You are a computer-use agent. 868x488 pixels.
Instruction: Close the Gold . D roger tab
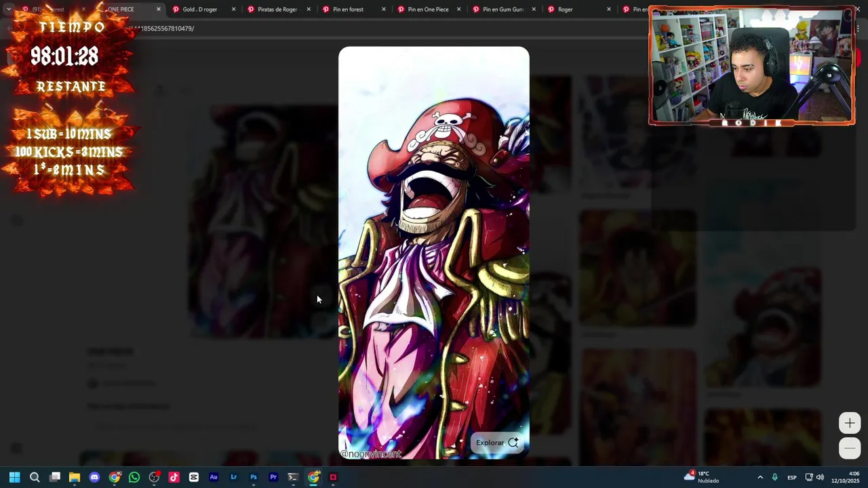pos(233,9)
